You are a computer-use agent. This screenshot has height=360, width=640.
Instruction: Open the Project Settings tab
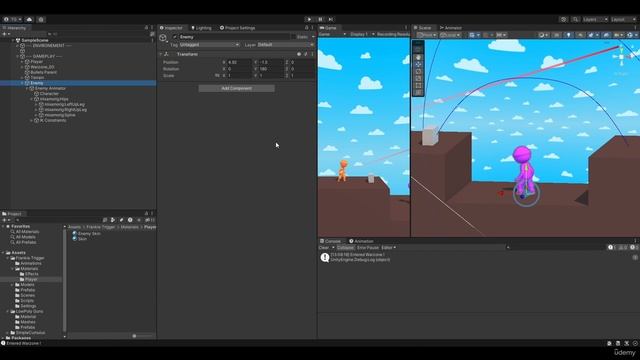click(x=238, y=28)
